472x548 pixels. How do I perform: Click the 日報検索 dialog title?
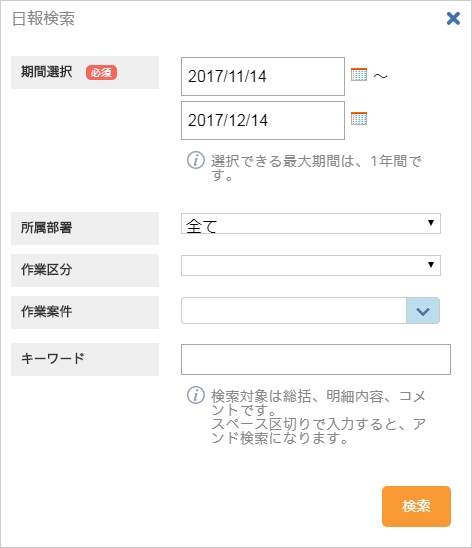tap(43, 19)
